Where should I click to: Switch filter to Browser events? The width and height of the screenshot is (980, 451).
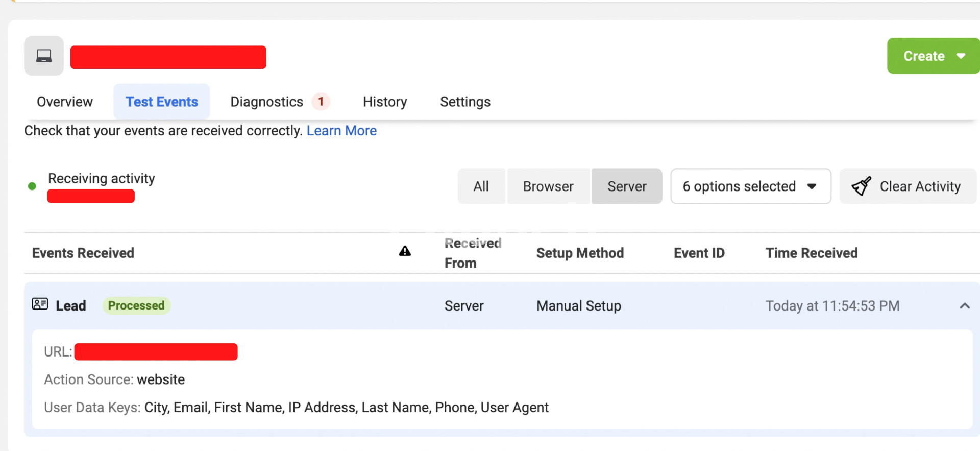pos(548,186)
